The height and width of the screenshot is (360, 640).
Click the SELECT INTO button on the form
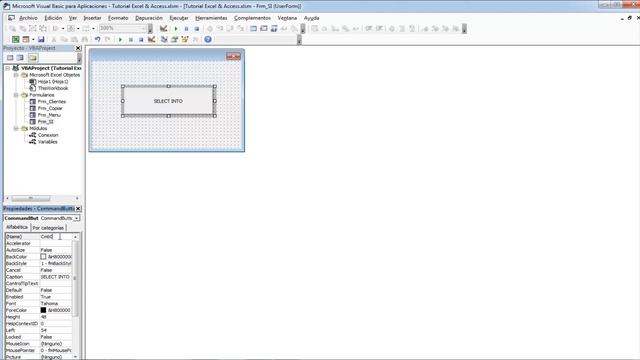[168, 101]
